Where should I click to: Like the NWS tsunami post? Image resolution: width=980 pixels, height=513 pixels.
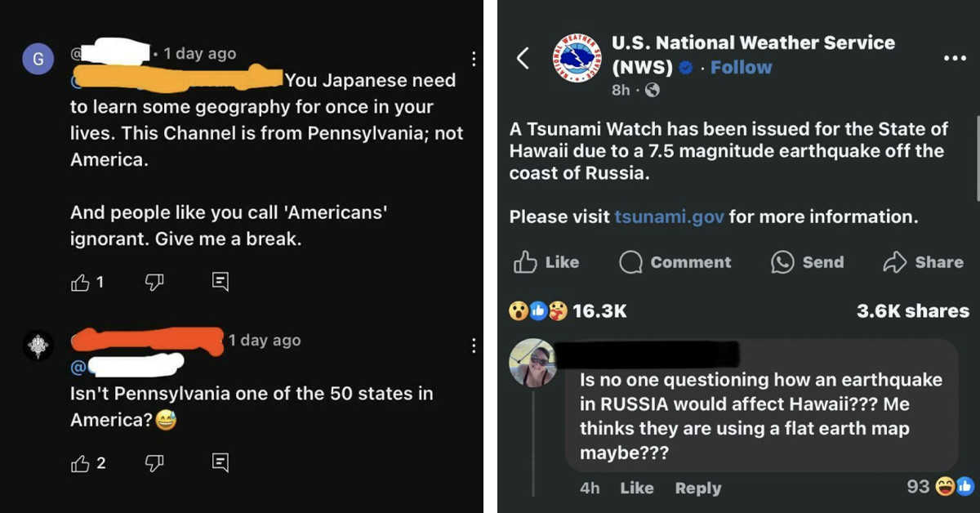[546, 262]
